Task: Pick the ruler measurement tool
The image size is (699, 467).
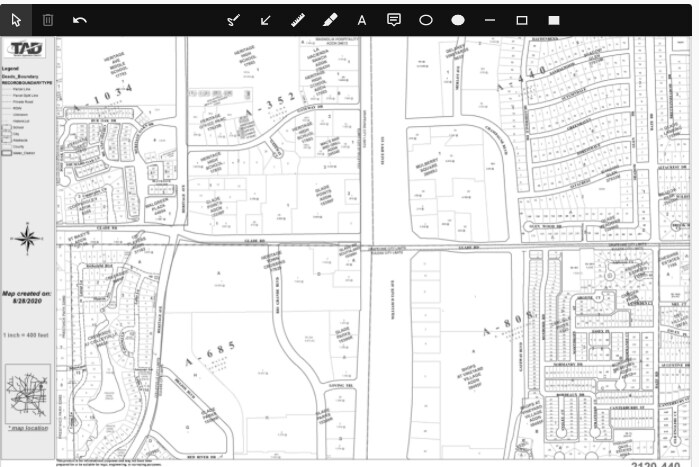Action: (298, 20)
